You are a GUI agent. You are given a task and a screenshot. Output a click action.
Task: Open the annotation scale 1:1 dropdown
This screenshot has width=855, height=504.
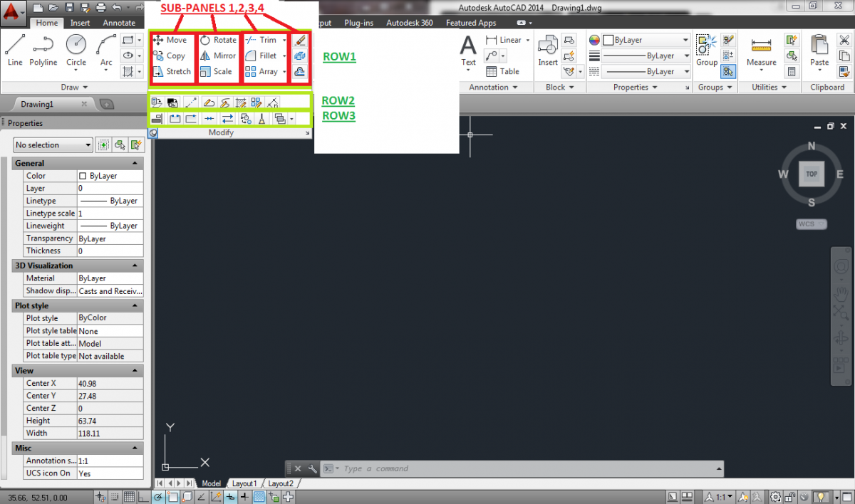click(720, 497)
